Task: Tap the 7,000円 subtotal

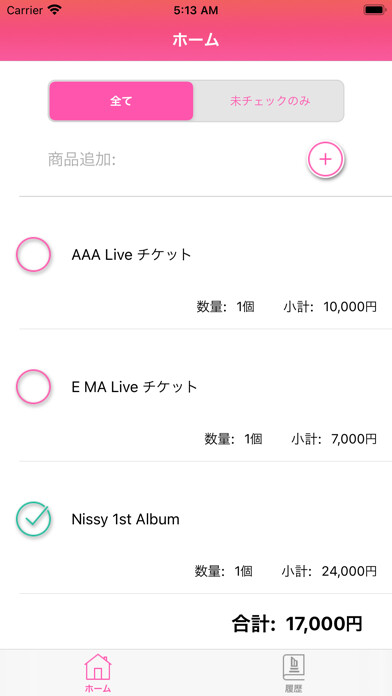Action: coord(354,439)
